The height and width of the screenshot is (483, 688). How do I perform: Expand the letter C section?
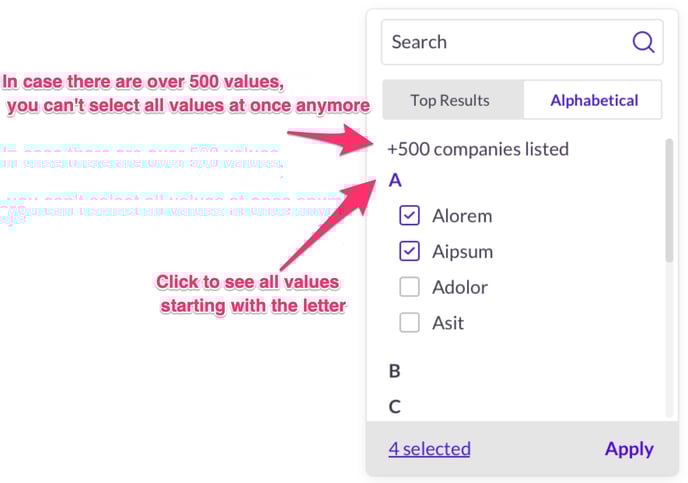[x=394, y=407]
